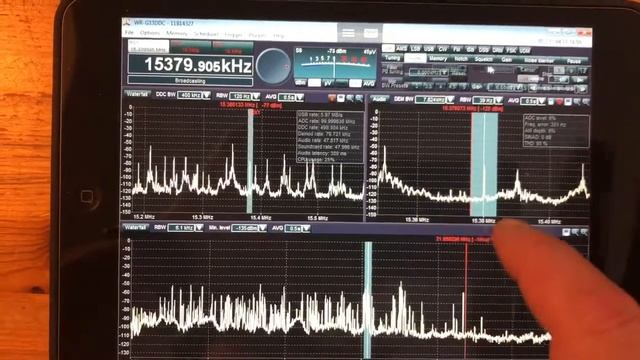Click the round tuning knob
Image resolution: width=640 pixels, height=360 pixels.
tap(273, 66)
